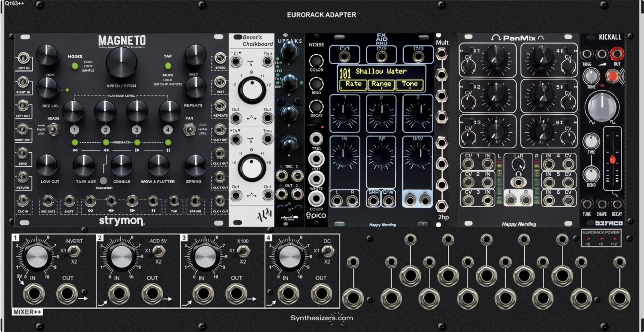Screen dimensions: 644x332
Task: Click the PanMix L+R master knob
Action: coord(518,164)
